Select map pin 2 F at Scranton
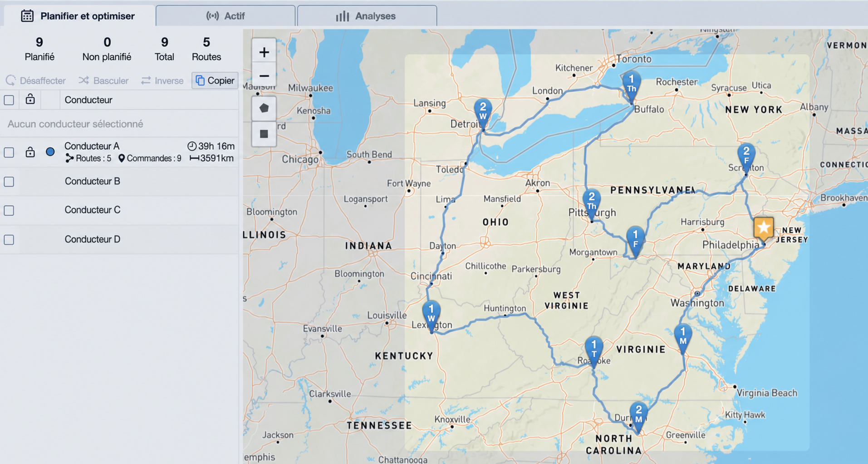The width and height of the screenshot is (868, 464). (x=746, y=157)
